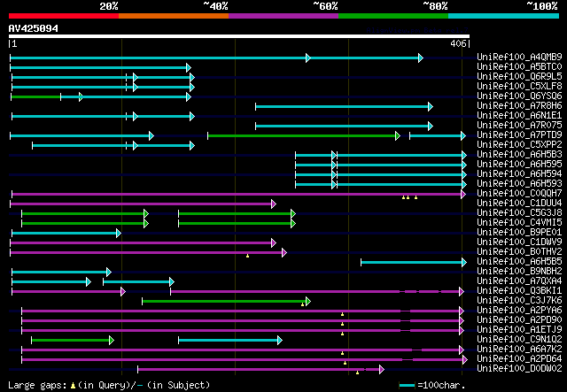Screen dimensions: 567x392
Task: Click the "Large gaps" legend text
Action: tap(37, 385)
